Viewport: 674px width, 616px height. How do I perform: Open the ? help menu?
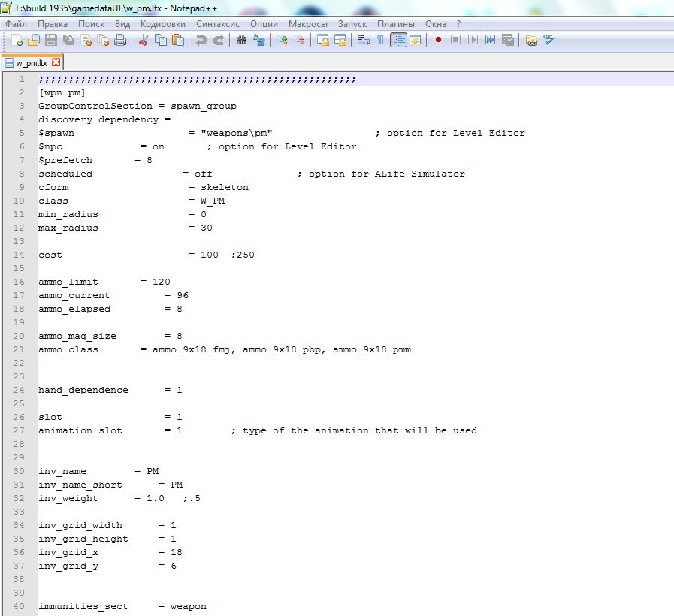(458, 24)
